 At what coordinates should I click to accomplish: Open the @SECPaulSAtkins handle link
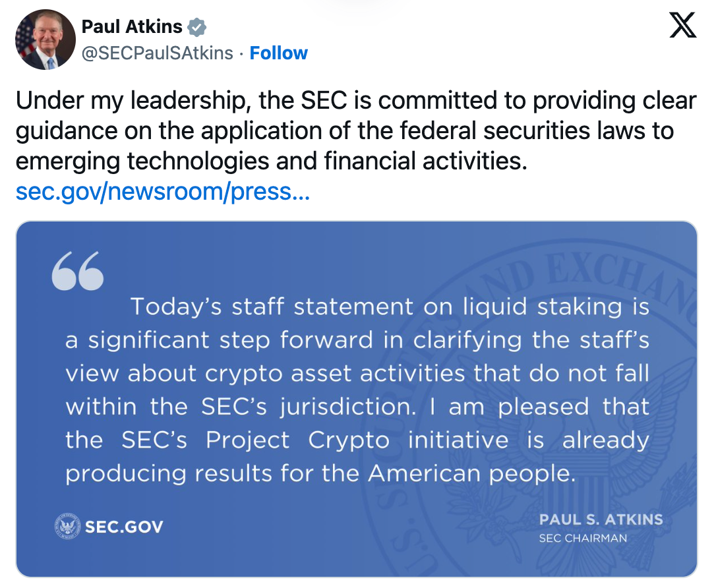tap(157, 53)
